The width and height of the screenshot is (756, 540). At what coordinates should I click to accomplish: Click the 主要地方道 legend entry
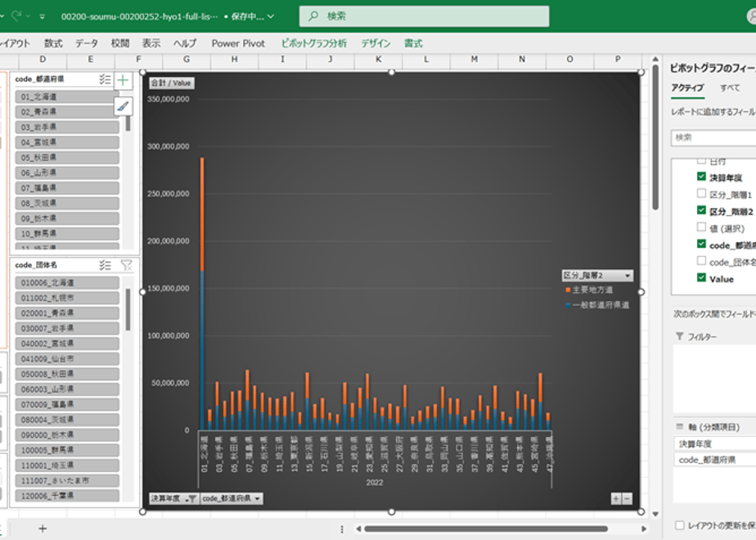point(589,290)
